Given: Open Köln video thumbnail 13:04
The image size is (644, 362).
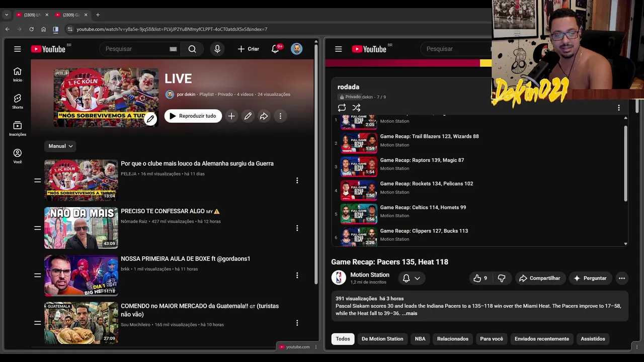Looking at the screenshot, I should click(81, 180).
